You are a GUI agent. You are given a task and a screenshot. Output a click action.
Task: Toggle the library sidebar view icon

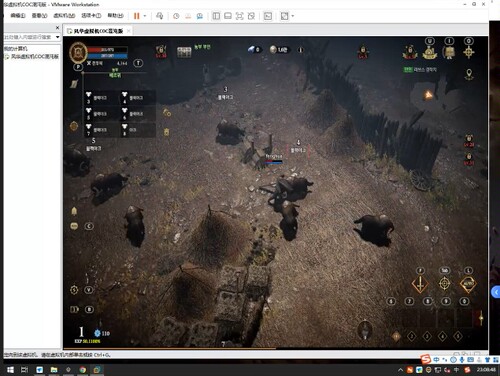(216, 16)
